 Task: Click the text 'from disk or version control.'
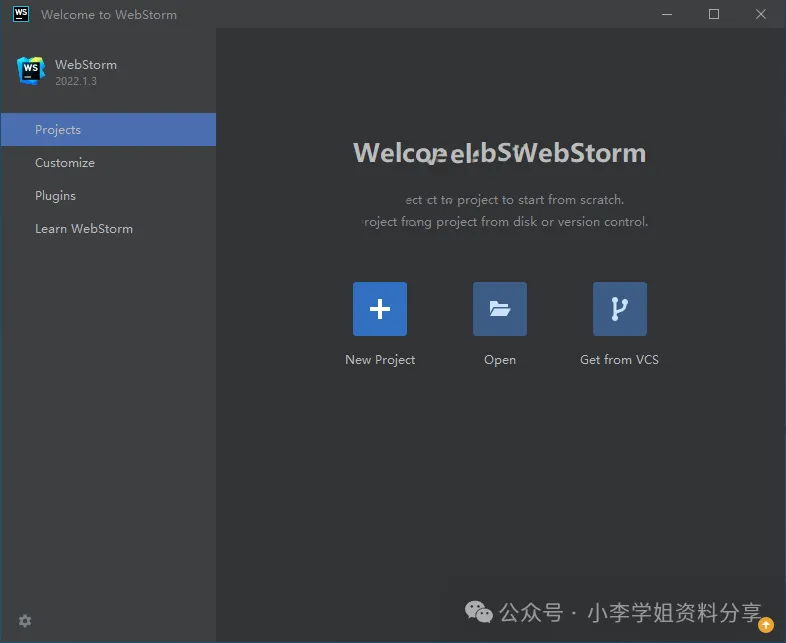[x=564, y=222]
